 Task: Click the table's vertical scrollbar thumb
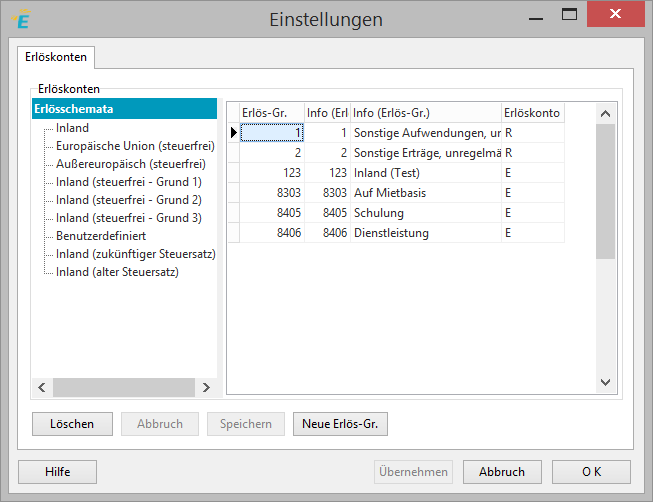606,192
